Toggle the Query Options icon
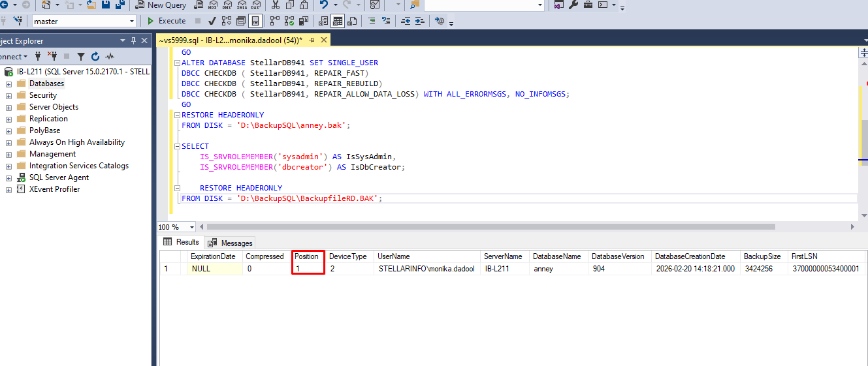 (x=240, y=21)
